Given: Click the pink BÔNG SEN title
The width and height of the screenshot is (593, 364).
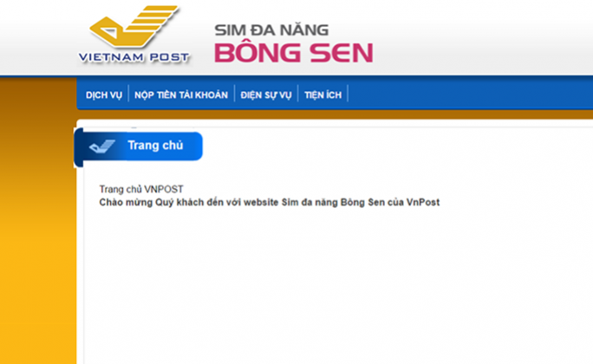Looking at the screenshot, I should pos(294,53).
